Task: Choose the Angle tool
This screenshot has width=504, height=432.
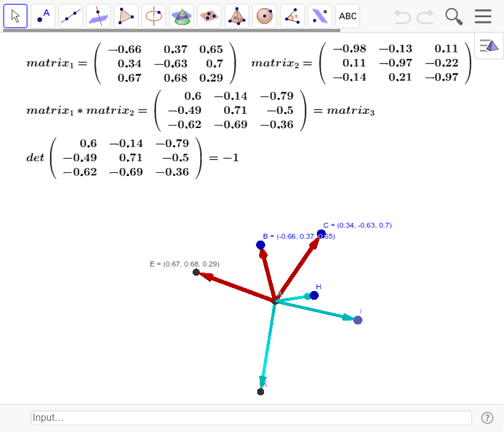Action: click(x=292, y=16)
